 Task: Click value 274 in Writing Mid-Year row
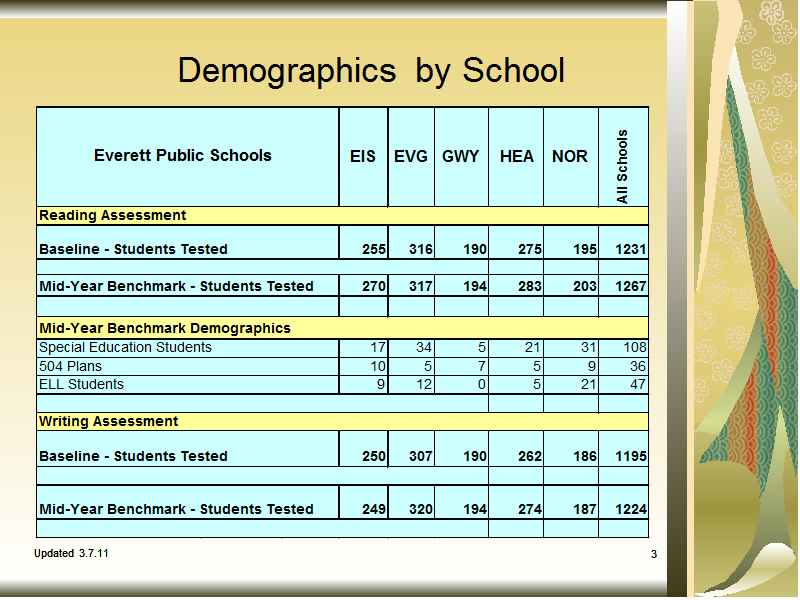tap(530, 509)
